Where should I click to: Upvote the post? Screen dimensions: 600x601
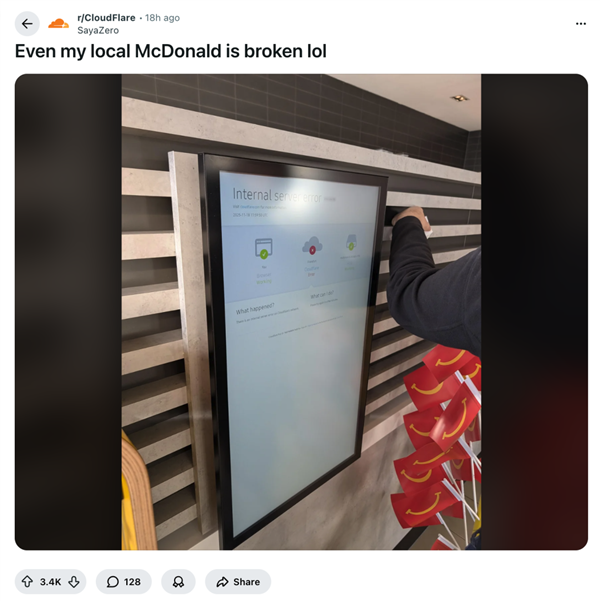pyautogui.click(x=27, y=581)
